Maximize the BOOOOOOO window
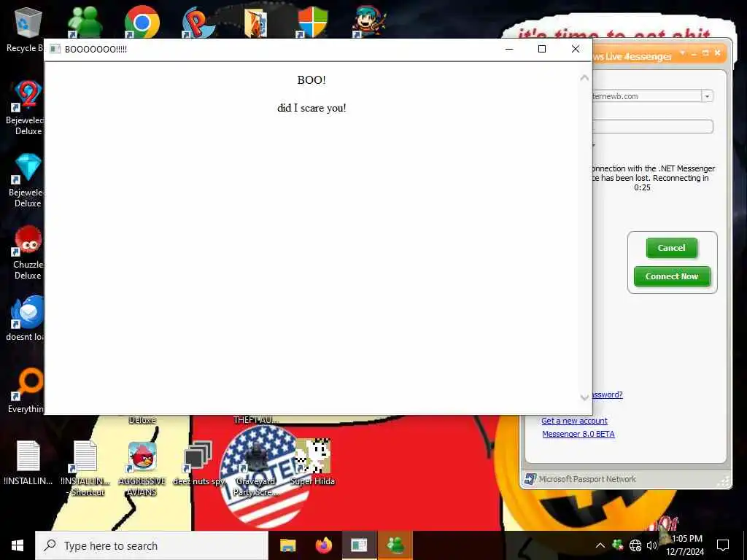The height and width of the screenshot is (560, 747). (542, 49)
